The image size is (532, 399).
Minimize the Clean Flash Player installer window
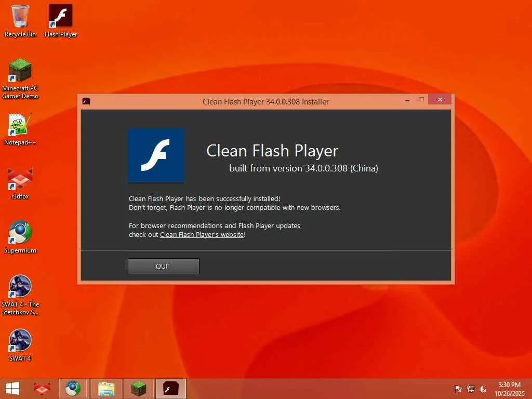coord(407,100)
